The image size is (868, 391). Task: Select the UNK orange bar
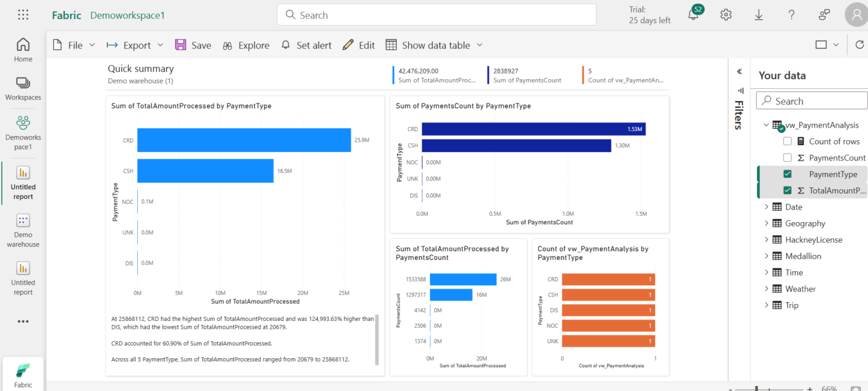coord(609,341)
